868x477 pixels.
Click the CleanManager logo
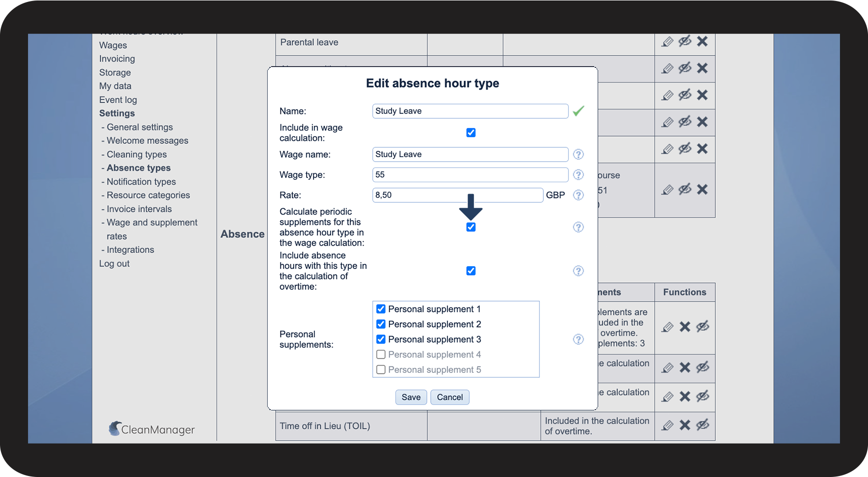click(152, 429)
